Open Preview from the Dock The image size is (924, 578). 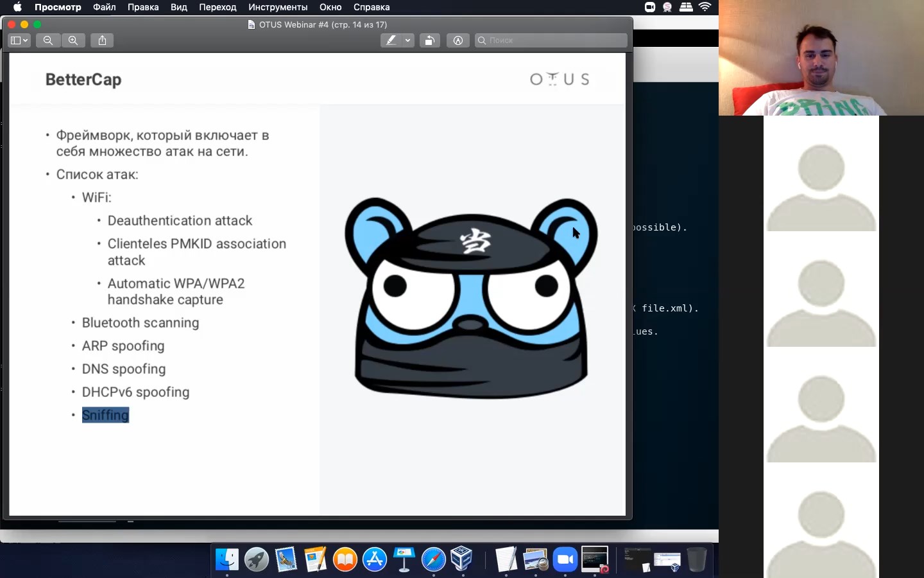(536, 559)
